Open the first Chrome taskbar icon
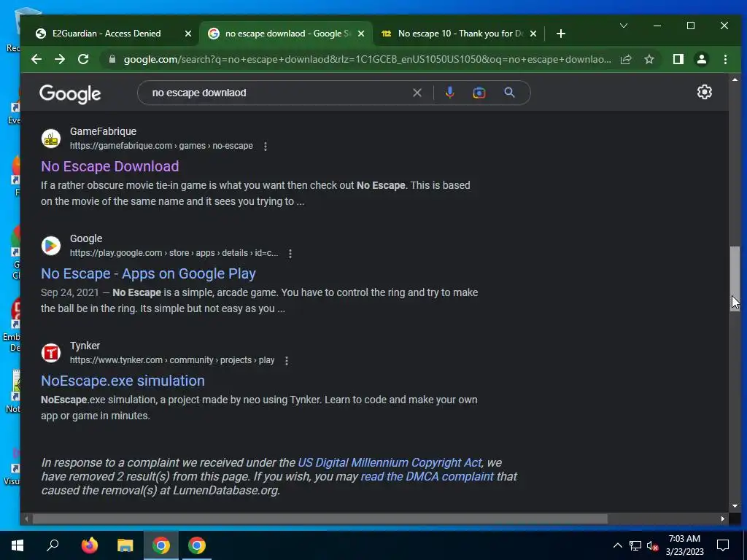This screenshot has height=560, width=747. 161,545
